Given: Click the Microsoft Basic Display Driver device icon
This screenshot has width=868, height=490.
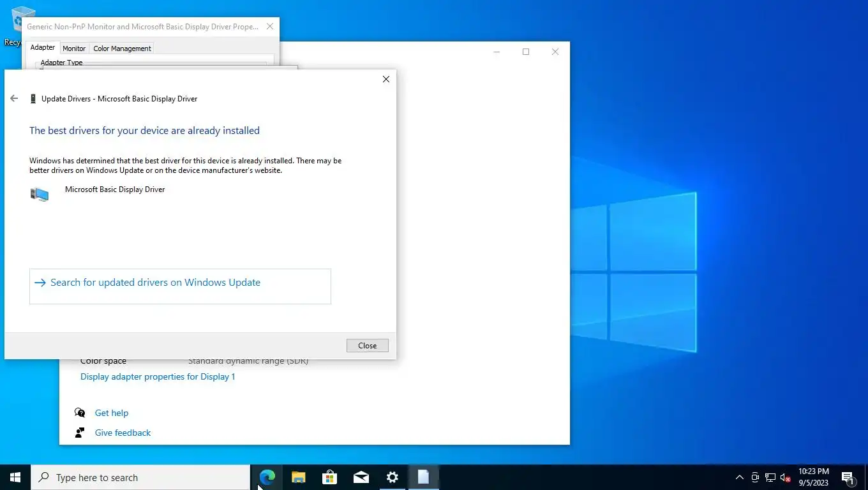Looking at the screenshot, I should click(40, 194).
